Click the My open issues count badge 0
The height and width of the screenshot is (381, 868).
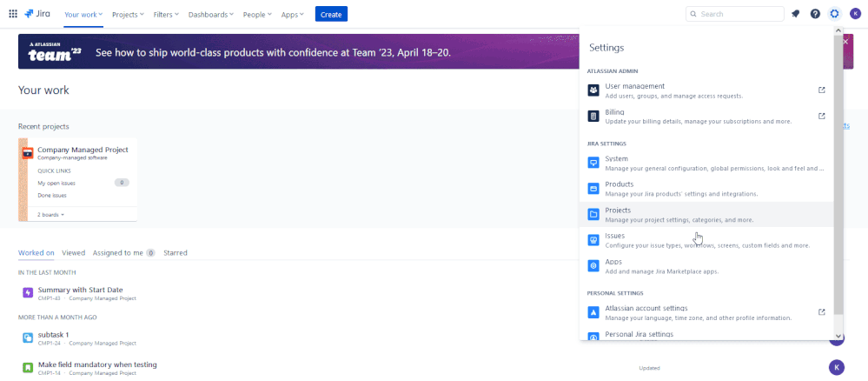point(122,183)
